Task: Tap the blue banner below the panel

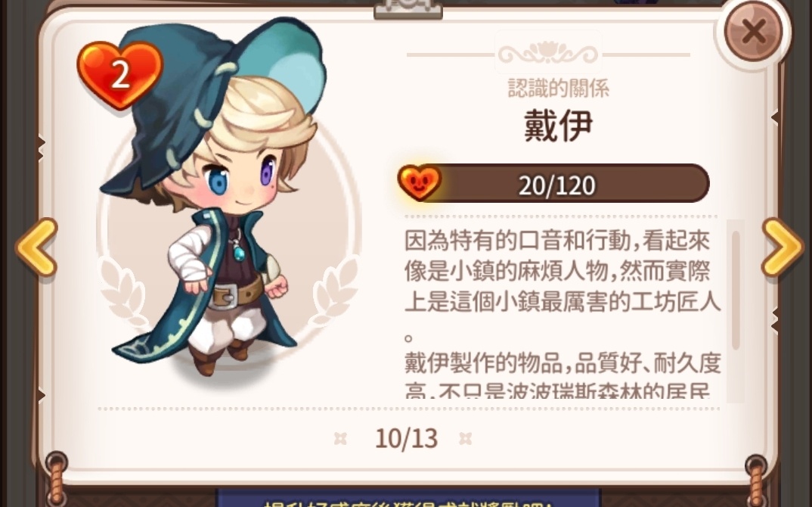Action: pos(408,498)
